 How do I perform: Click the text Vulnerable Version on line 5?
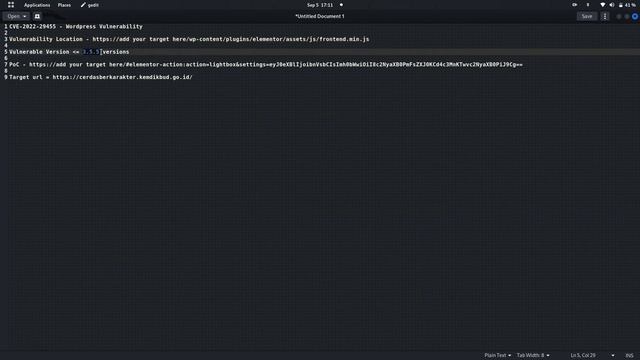39,52
